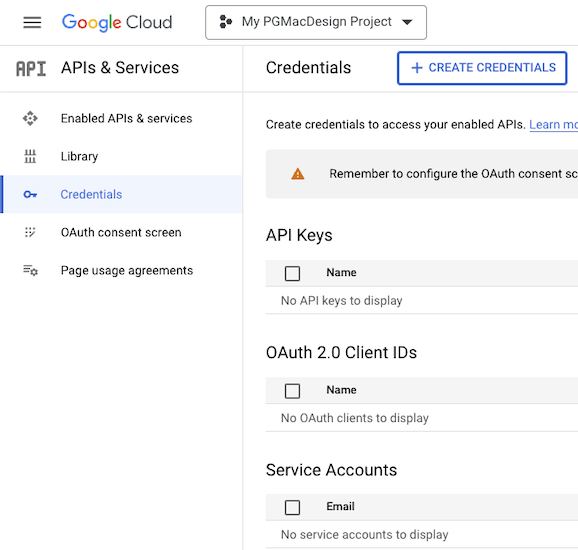Click the Google Cloud logo

tap(117, 22)
